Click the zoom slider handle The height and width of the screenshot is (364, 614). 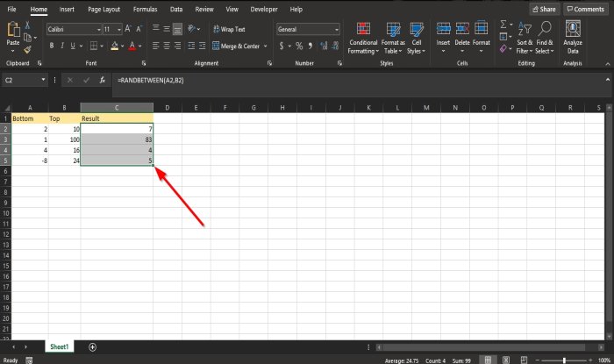point(564,360)
